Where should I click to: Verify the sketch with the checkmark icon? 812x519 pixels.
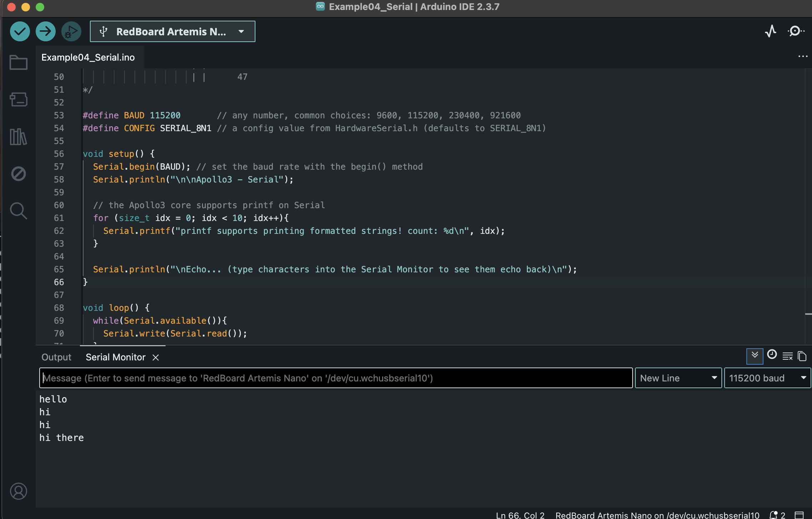[x=20, y=31]
